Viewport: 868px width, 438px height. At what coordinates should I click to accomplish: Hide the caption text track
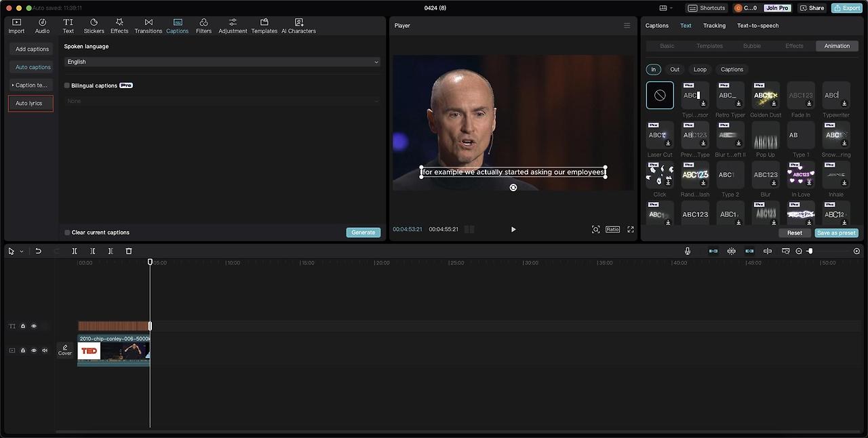[x=34, y=326]
